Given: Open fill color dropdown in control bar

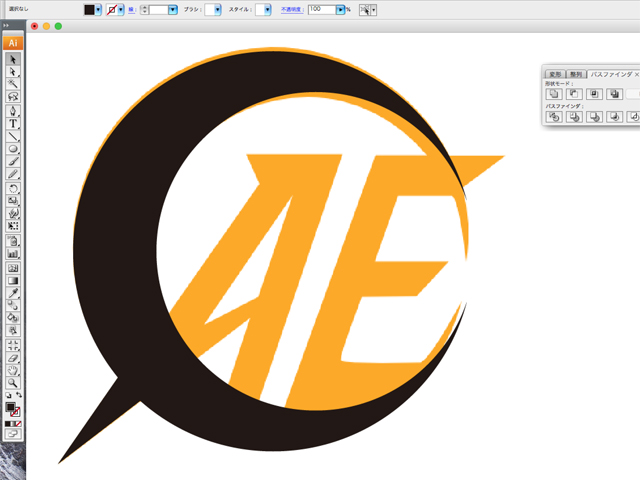Looking at the screenshot, I should click(x=98, y=10).
